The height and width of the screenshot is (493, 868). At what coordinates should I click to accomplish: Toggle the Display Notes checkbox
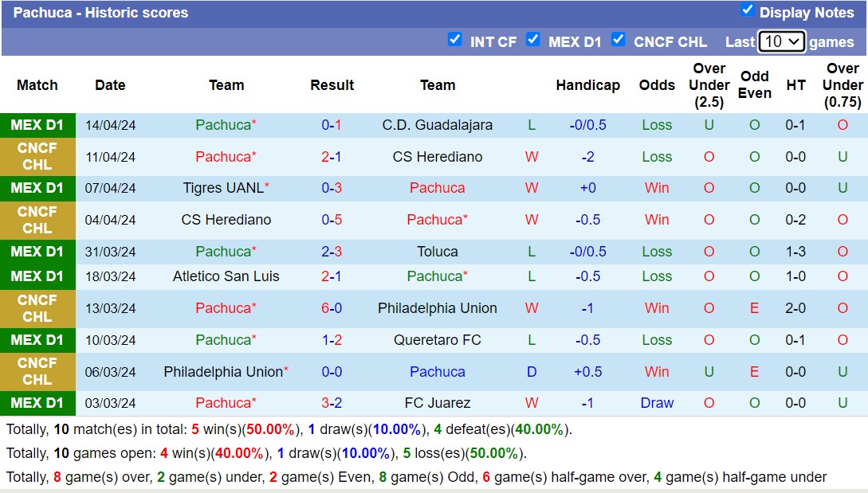[747, 10]
